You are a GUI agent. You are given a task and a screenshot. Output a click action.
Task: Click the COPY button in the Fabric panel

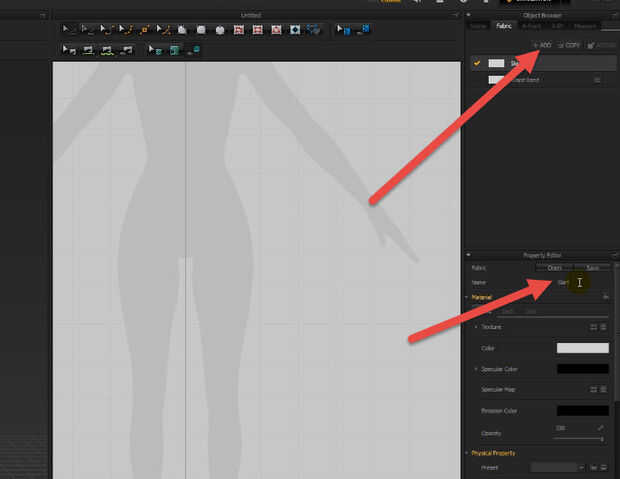coord(569,45)
